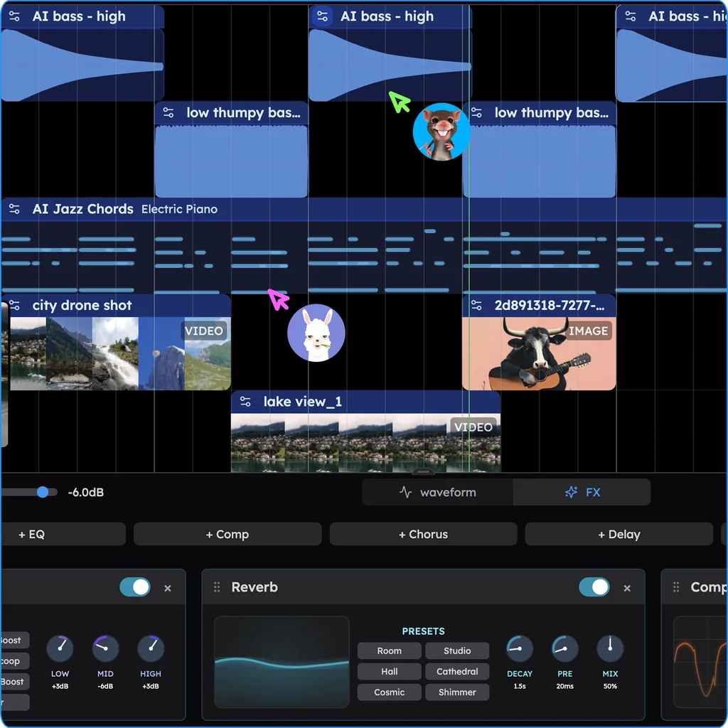728x728 pixels.
Task: Close the EQ effect panel
Action: pos(168,588)
